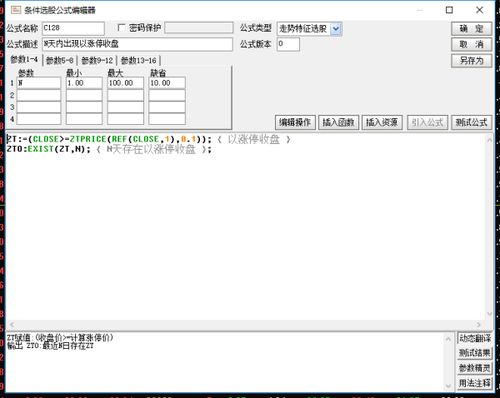This screenshot has width=500, height=398.
Task: Switch to the 参数1-4 tab
Action: point(24,60)
